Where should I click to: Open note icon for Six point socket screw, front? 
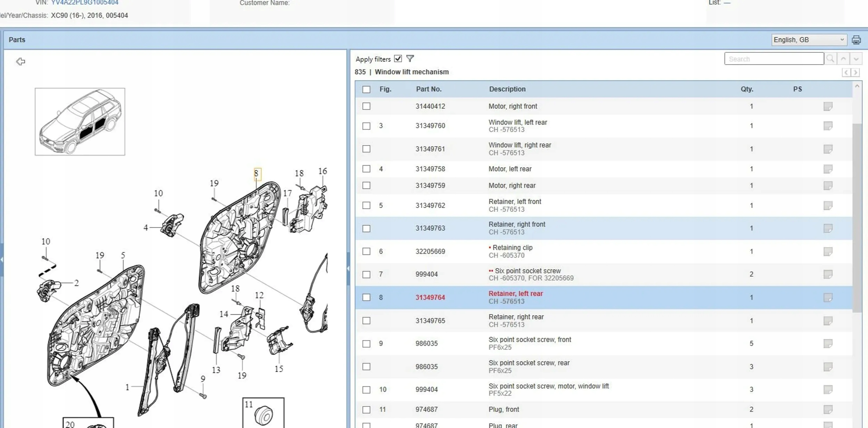828,344
